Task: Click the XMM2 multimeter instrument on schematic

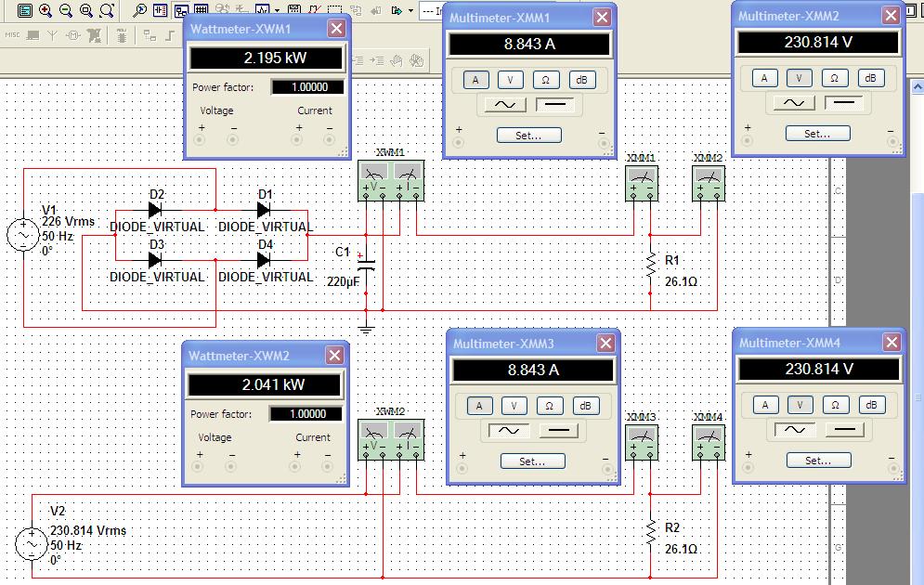Action: pos(709,183)
